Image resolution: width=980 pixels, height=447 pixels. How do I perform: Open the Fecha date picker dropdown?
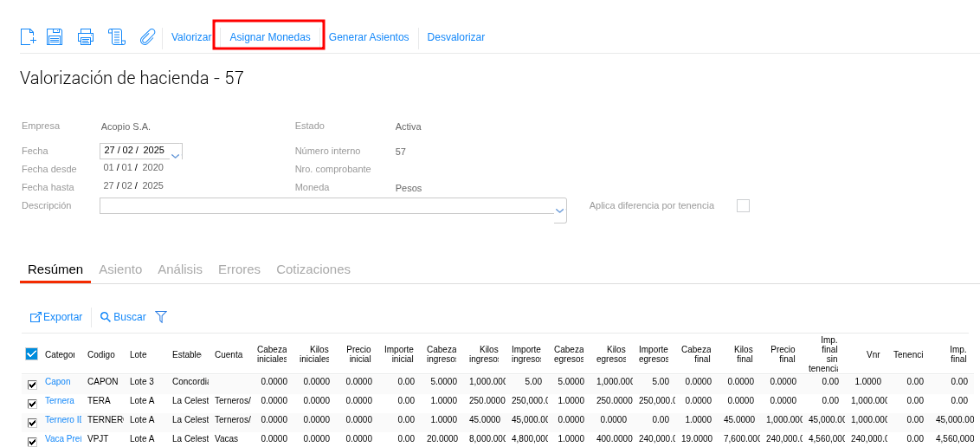pyautogui.click(x=176, y=155)
